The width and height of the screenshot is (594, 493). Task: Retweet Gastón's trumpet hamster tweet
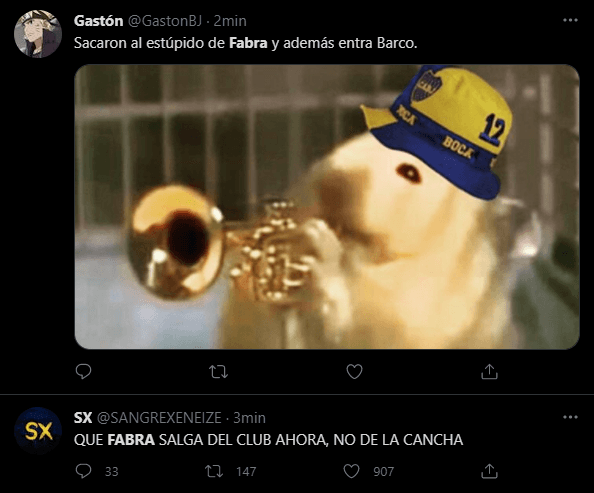click(219, 372)
